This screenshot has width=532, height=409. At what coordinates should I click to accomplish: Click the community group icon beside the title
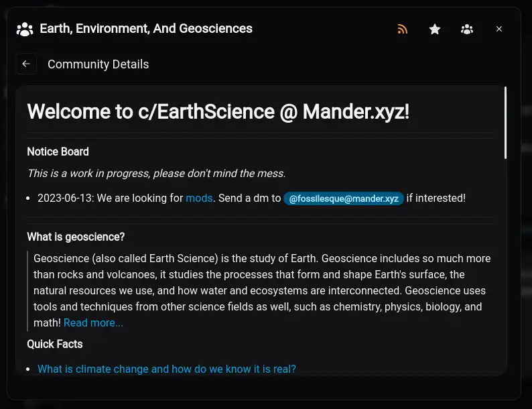tap(25, 29)
